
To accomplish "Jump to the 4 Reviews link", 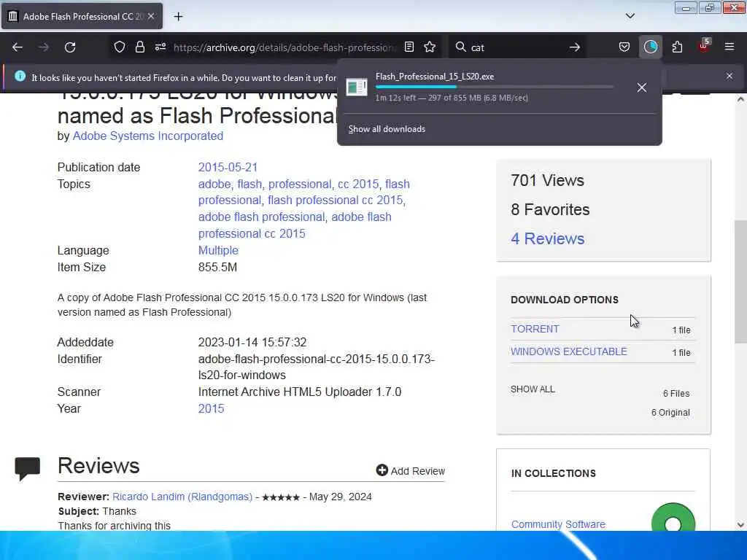I will tap(548, 238).
